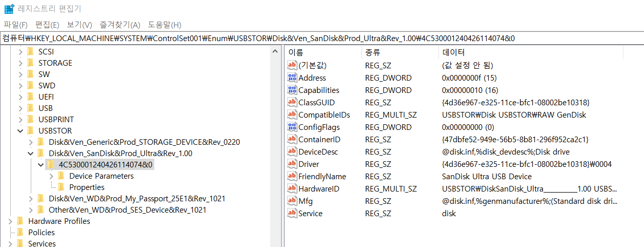644x247 pixels.
Task: Click the REG_MULTI_SZ type of CompatibleIDs
Action: 391,115
